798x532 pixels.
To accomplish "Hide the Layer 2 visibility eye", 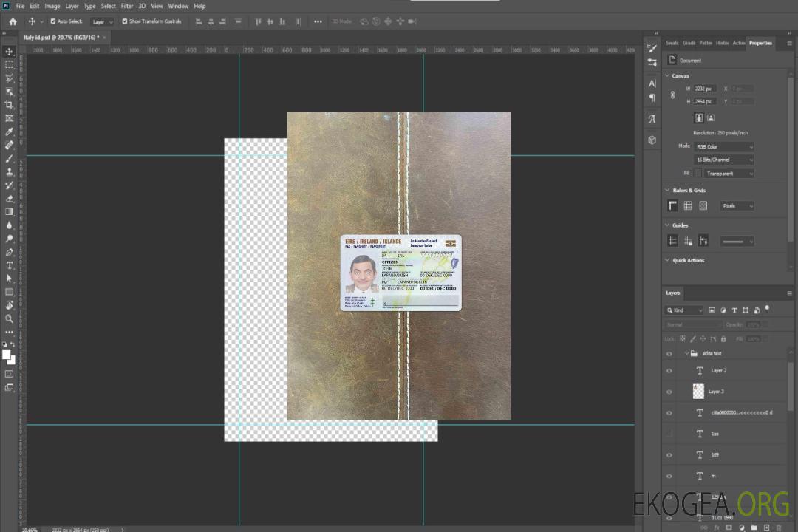I will coord(669,370).
